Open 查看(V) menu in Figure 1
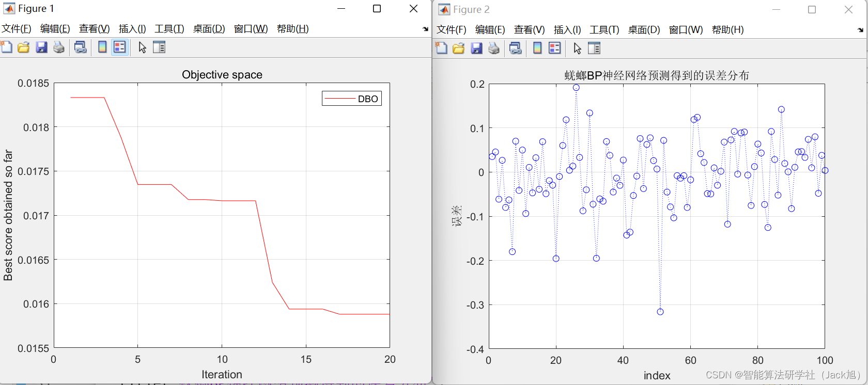This screenshot has height=385, width=868. [95, 29]
